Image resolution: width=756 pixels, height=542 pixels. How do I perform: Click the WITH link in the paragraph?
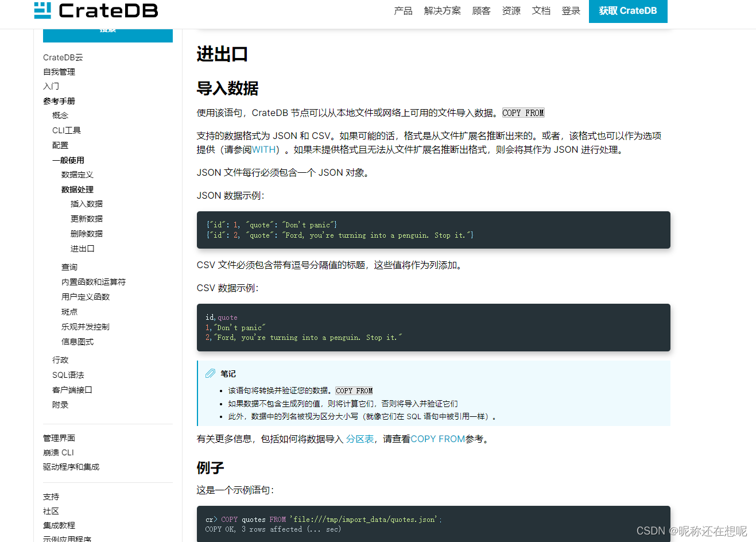263,150
